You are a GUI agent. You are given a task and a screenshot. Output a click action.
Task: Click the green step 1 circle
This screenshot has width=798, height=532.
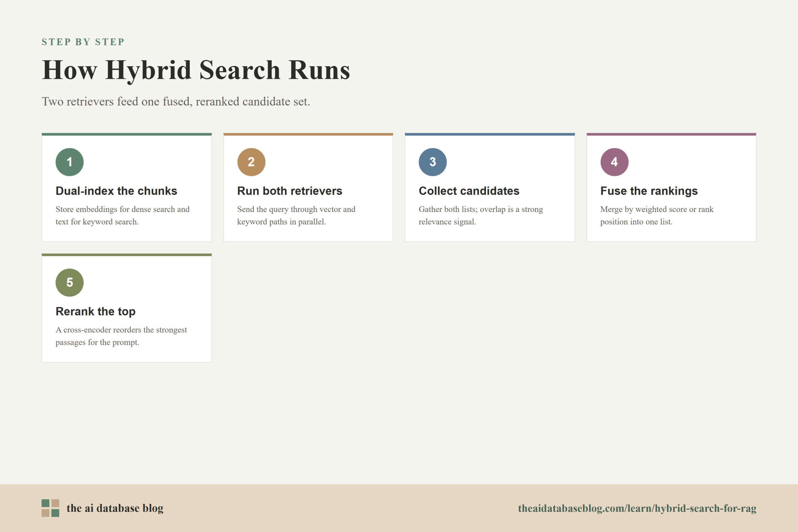[x=70, y=162]
